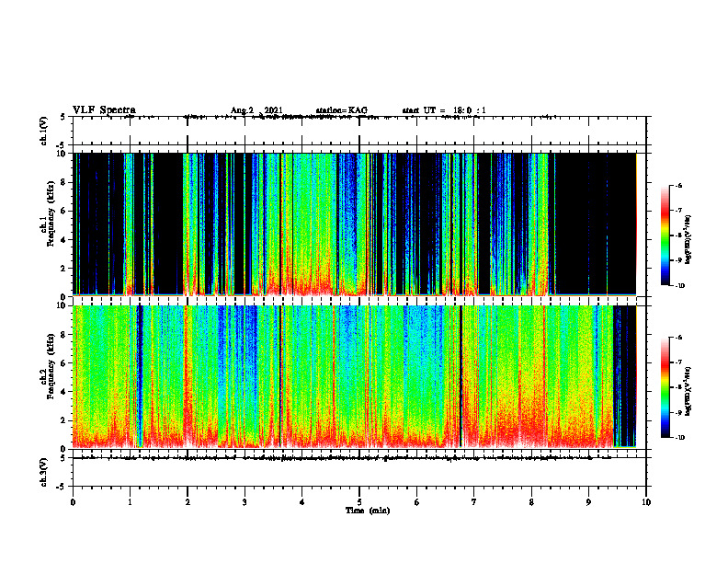The height and width of the screenshot is (563, 728).
Task: Click time axis tick label "2"
Action: (188, 502)
